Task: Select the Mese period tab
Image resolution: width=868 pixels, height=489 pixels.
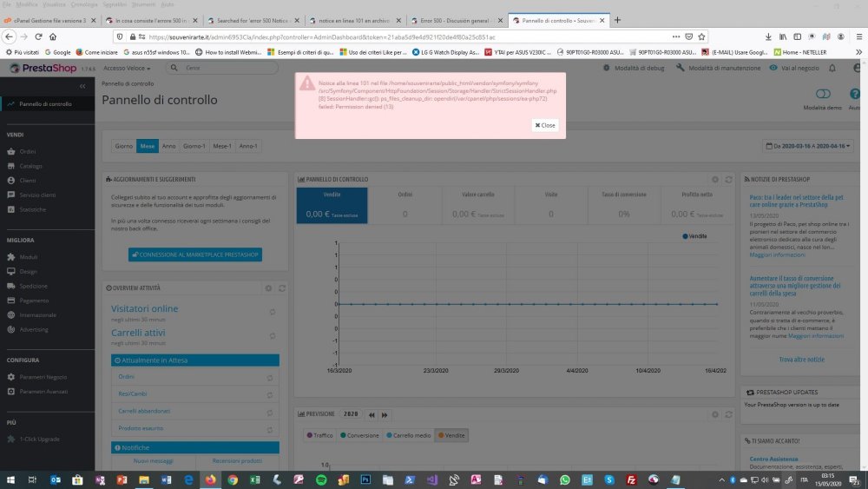Action: pyautogui.click(x=148, y=146)
